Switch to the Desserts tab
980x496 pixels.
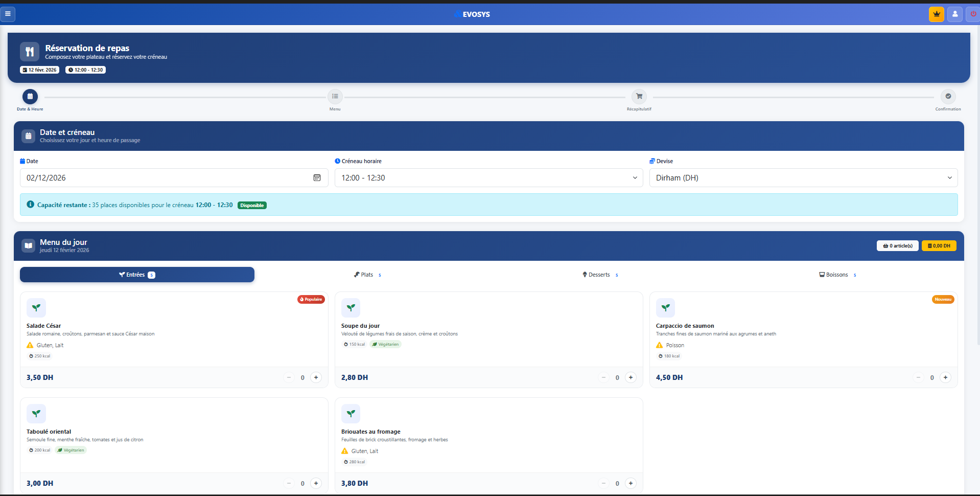tap(599, 275)
